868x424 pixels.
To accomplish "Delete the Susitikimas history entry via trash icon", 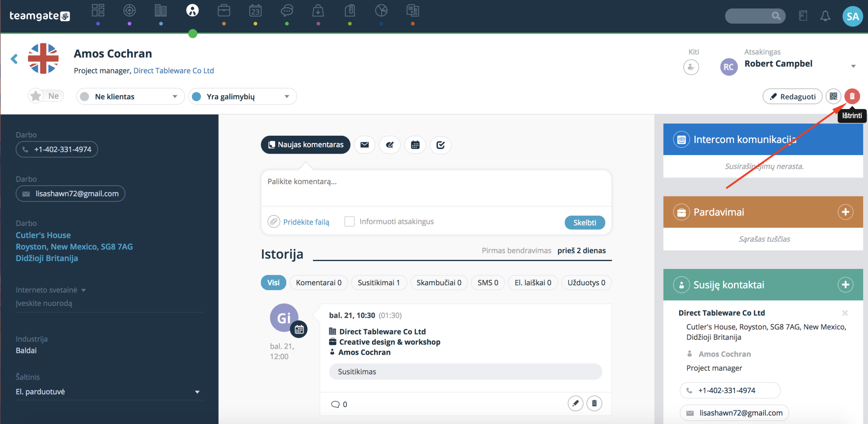I will [594, 403].
